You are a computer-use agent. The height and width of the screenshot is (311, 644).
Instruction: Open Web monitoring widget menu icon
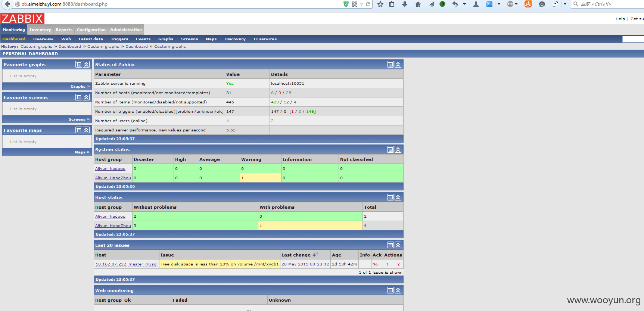pyautogui.click(x=391, y=290)
